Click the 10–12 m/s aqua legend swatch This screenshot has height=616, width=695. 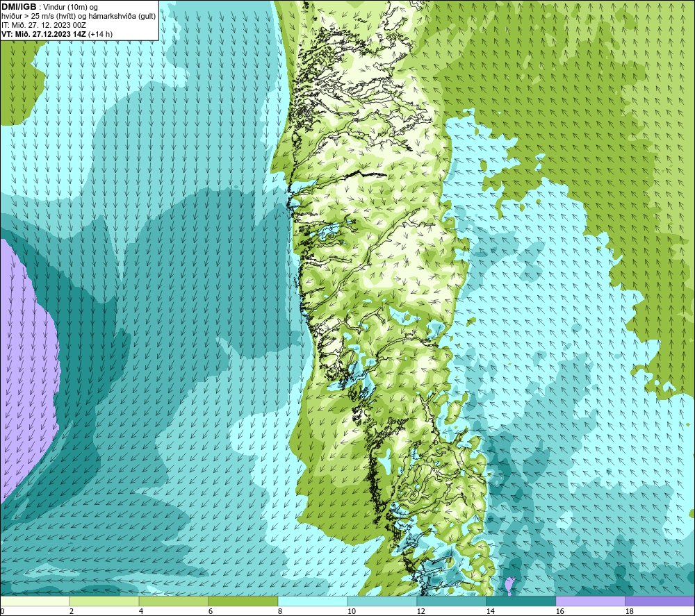coord(382,601)
